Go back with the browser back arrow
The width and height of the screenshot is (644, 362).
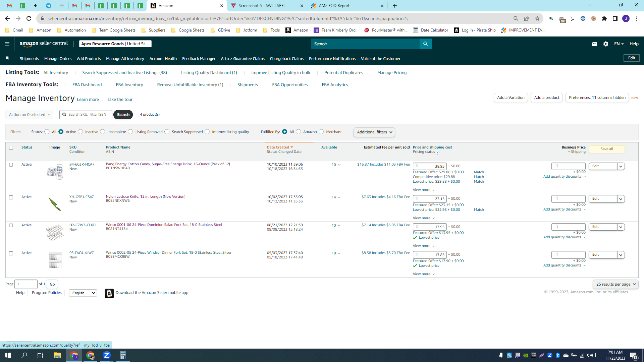click(x=7, y=18)
